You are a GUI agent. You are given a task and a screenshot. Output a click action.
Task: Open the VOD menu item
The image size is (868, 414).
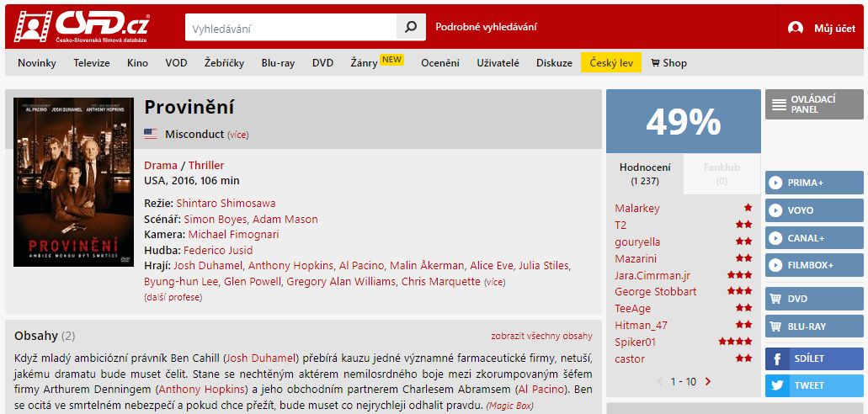[176, 63]
